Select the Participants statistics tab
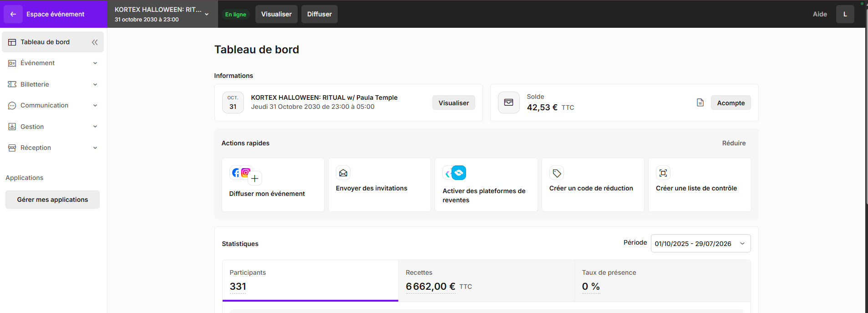This screenshot has width=868, height=313. [310, 281]
